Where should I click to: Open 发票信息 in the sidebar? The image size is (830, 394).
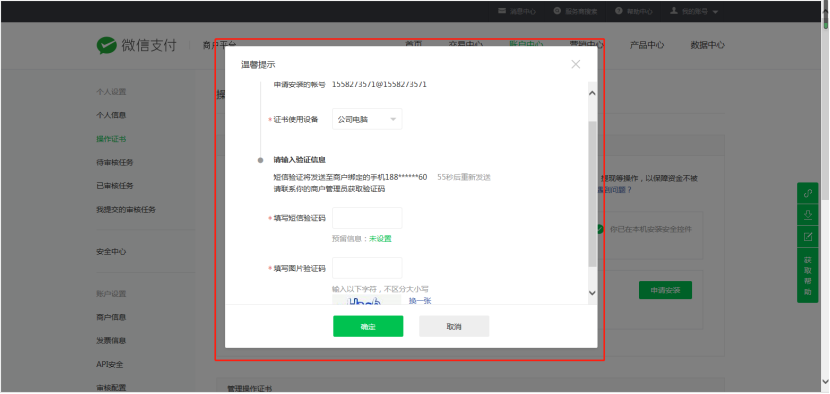click(x=111, y=341)
